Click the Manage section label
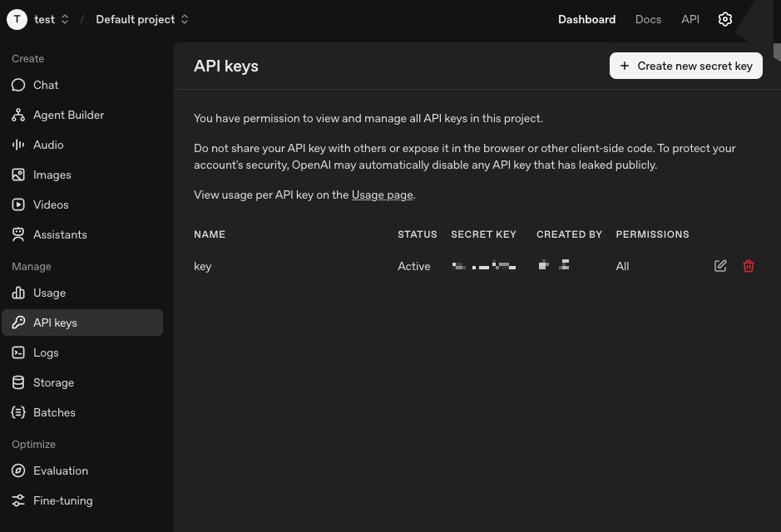This screenshot has width=781, height=532. coord(32,266)
